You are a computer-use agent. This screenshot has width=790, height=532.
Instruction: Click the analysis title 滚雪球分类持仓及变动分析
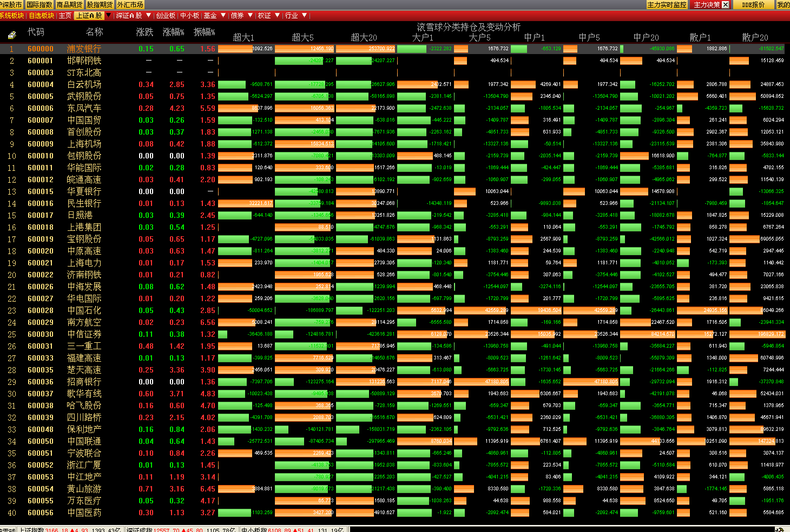(x=469, y=26)
